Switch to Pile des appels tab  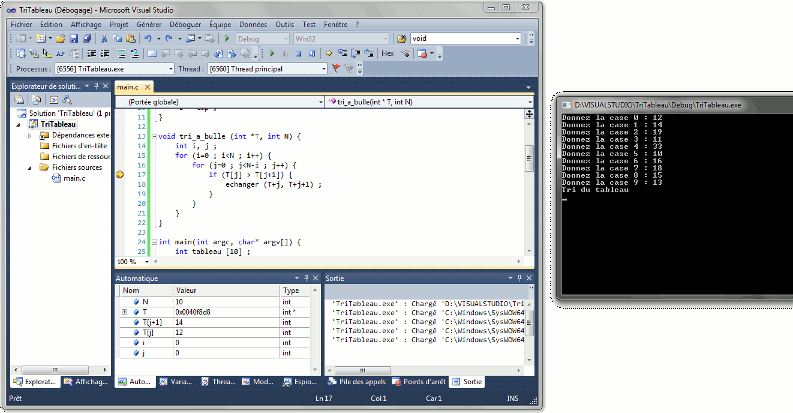pyautogui.click(x=356, y=382)
